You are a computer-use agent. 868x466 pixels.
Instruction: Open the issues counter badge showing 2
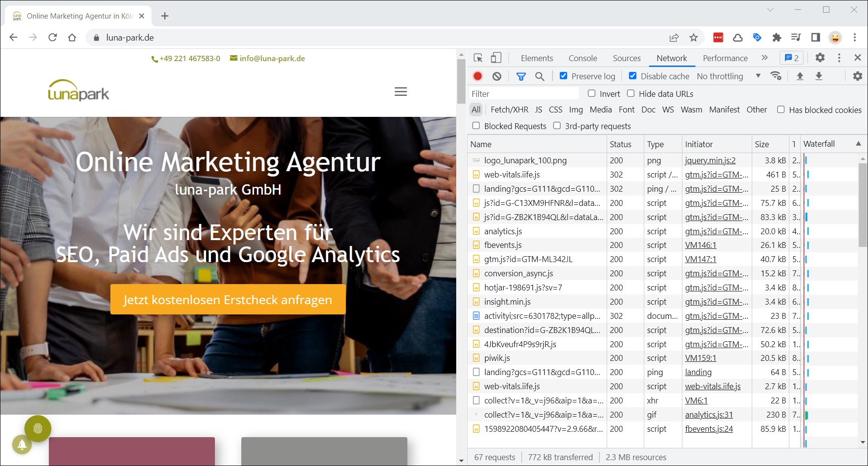[792, 58]
